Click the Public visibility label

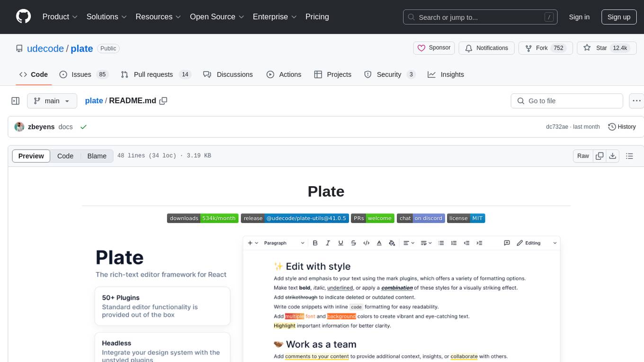(108, 48)
